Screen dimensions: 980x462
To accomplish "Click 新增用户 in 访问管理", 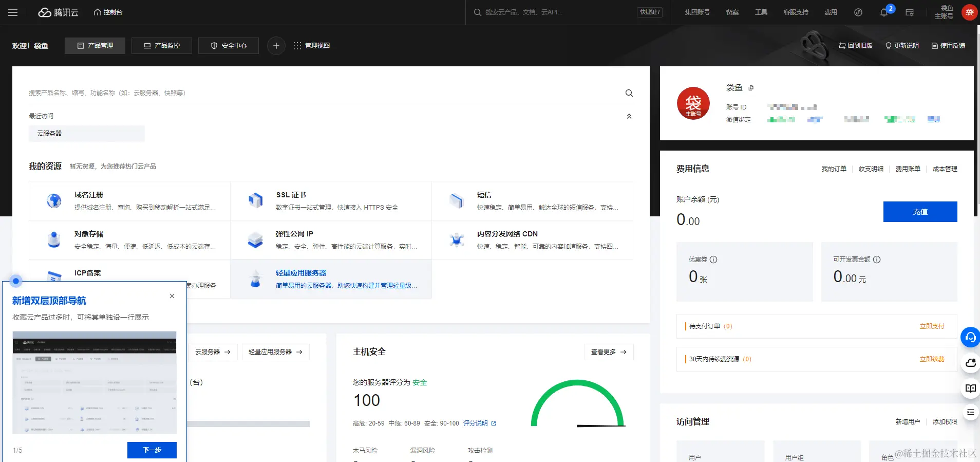I will click(908, 422).
